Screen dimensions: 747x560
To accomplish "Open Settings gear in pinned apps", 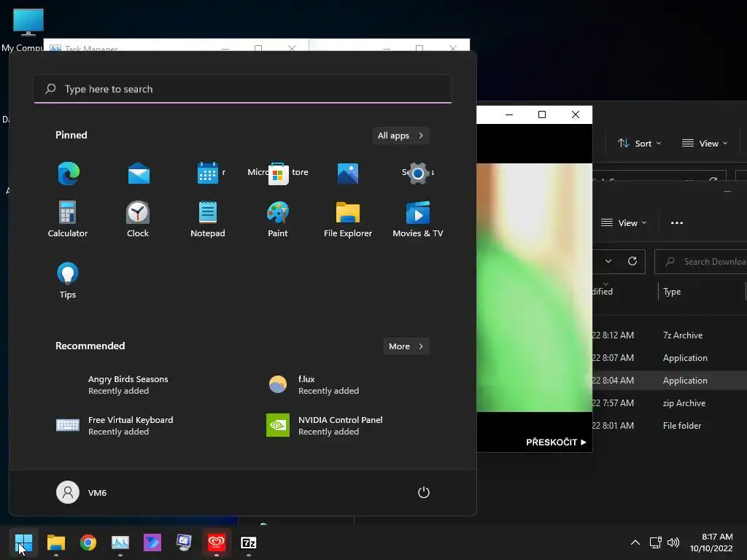I will pos(418,174).
